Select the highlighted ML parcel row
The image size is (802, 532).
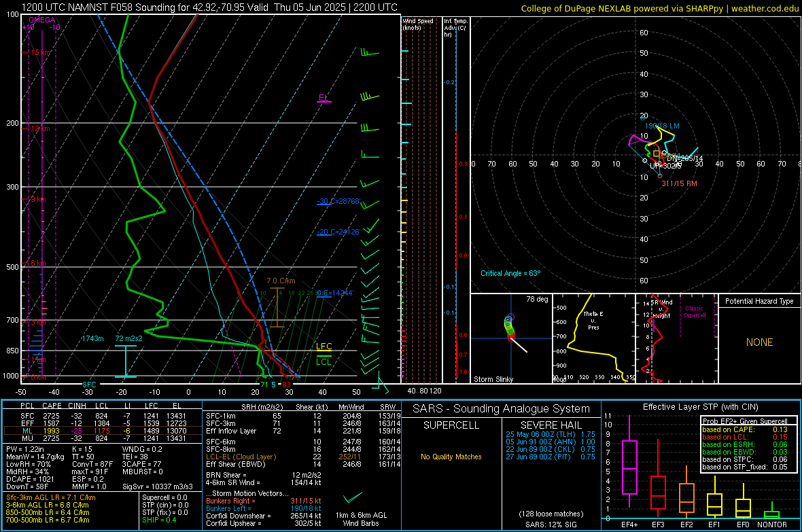pyautogui.click(x=103, y=431)
